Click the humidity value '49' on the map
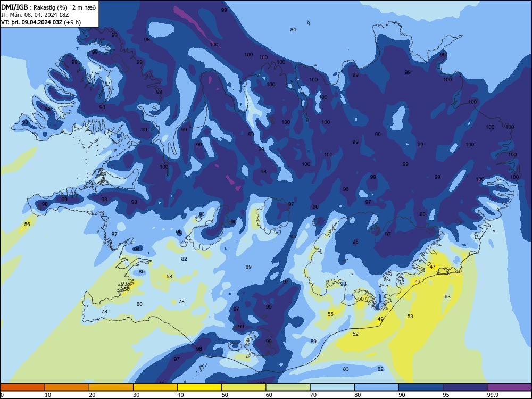 [380, 319]
